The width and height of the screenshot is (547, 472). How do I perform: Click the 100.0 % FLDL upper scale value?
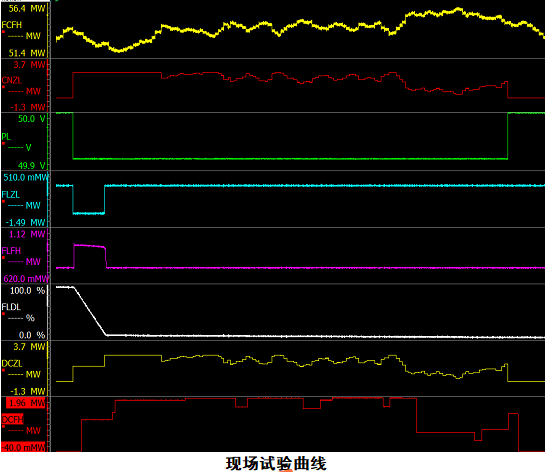coord(28,291)
